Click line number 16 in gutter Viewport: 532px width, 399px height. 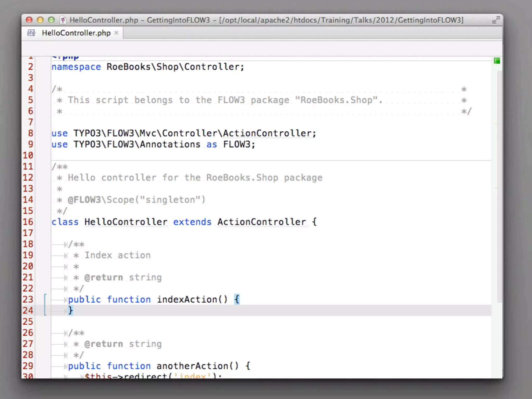pyautogui.click(x=28, y=222)
